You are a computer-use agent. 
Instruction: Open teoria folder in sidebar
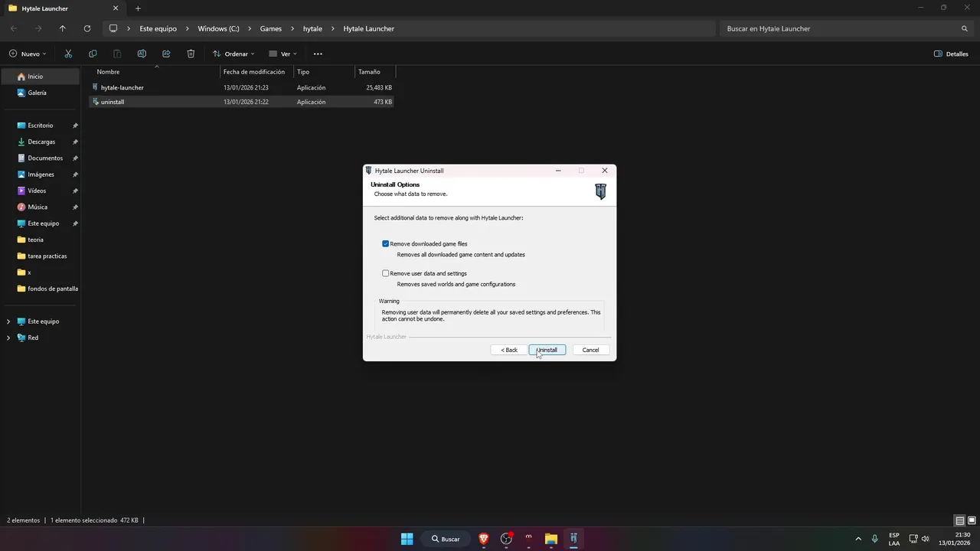(x=40, y=240)
